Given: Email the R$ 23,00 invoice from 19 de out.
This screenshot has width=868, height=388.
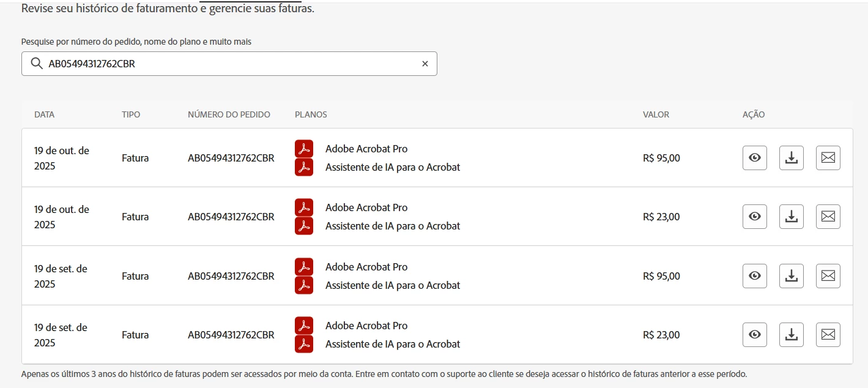Looking at the screenshot, I should [x=828, y=217].
